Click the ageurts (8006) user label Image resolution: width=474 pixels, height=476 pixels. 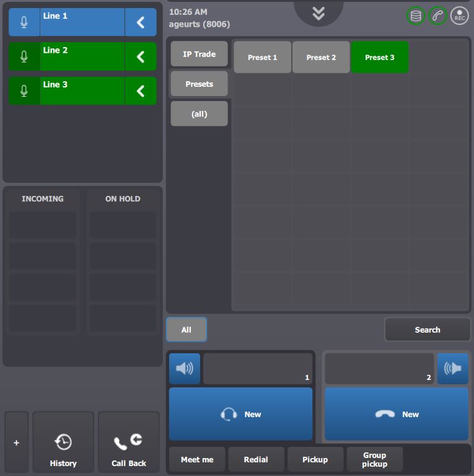[x=200, y=24]
